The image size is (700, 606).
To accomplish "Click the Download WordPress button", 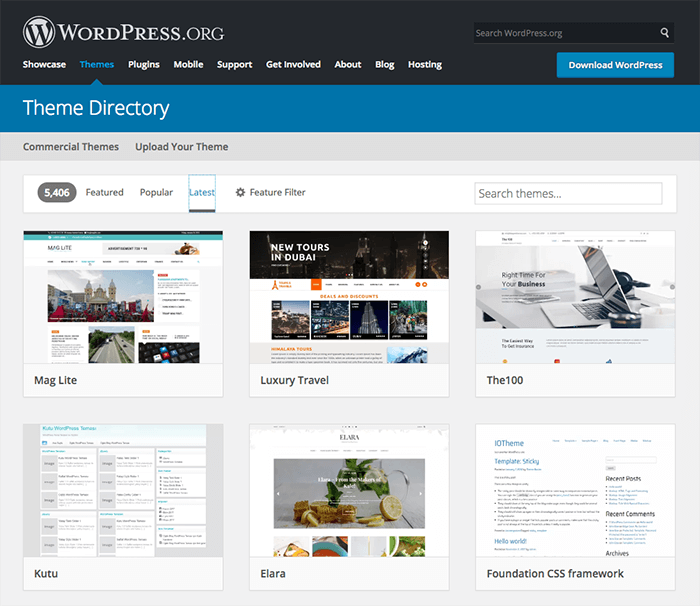I will tap(615, 65).
